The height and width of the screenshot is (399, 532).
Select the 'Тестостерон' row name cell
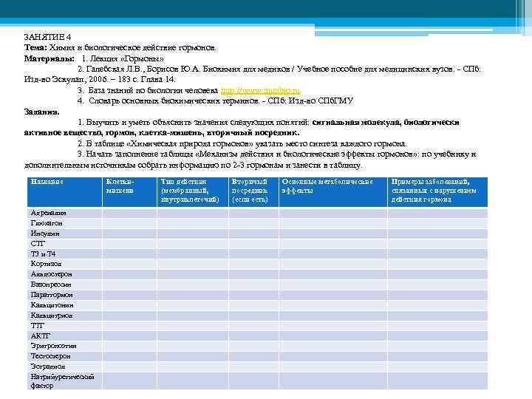click(x=64, y=356)
